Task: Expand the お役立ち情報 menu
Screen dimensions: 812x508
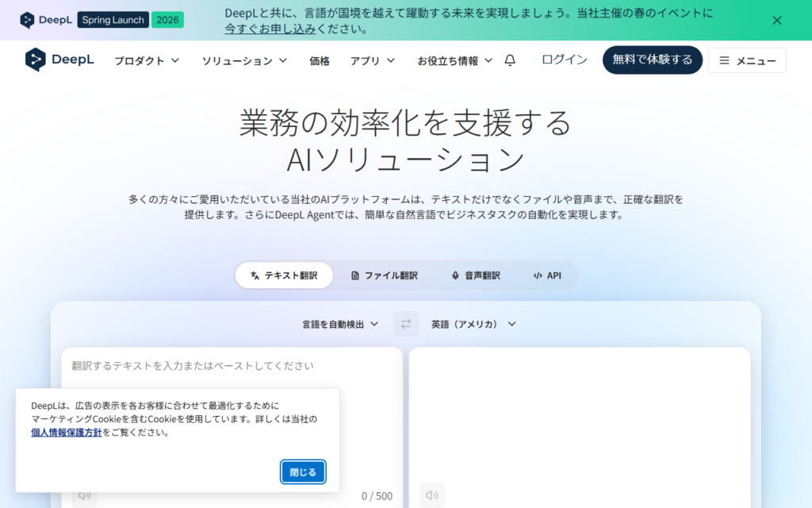Action: (x=454, y=60)
